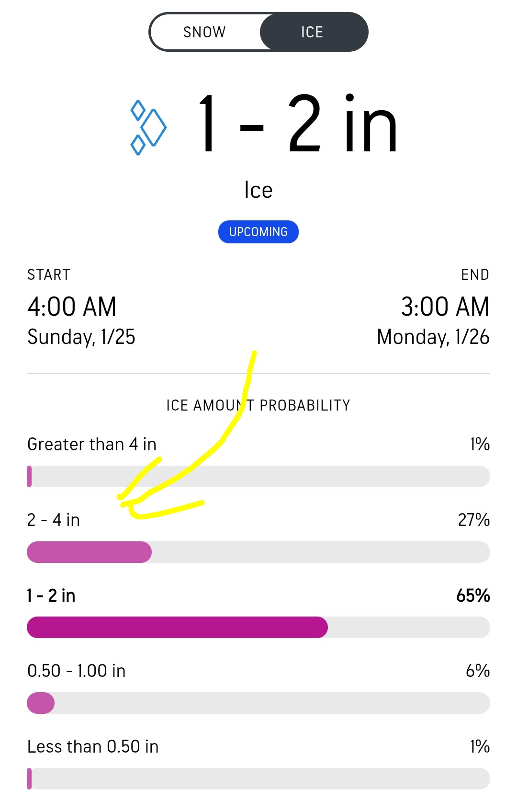Click the 65% probability value

(x=473, y=595)
